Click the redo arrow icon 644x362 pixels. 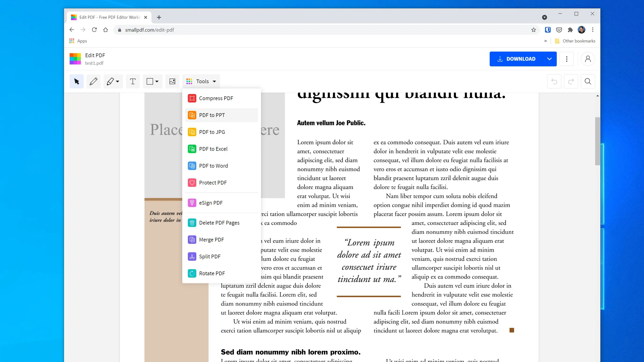coord(571,81)
